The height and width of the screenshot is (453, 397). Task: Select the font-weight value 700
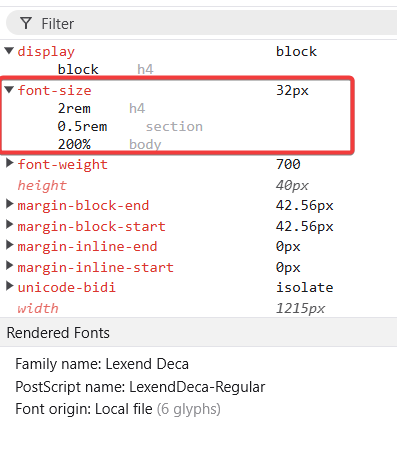click(288, 164)
